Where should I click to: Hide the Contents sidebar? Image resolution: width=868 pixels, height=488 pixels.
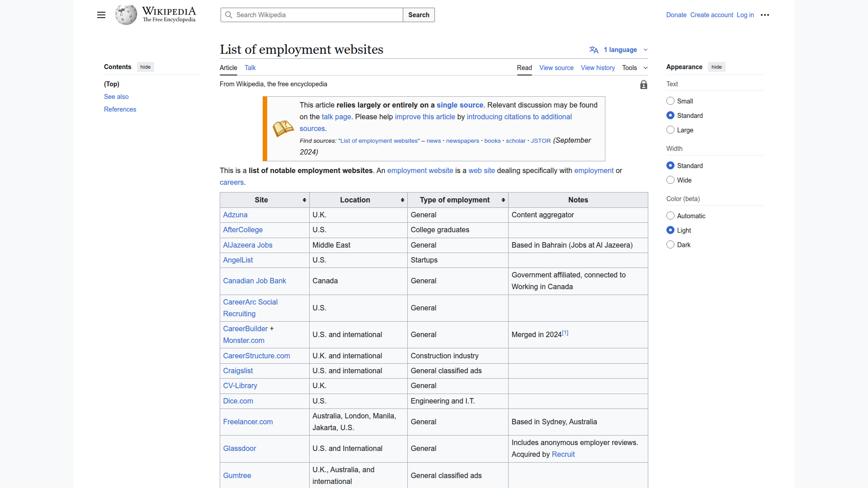146,67
